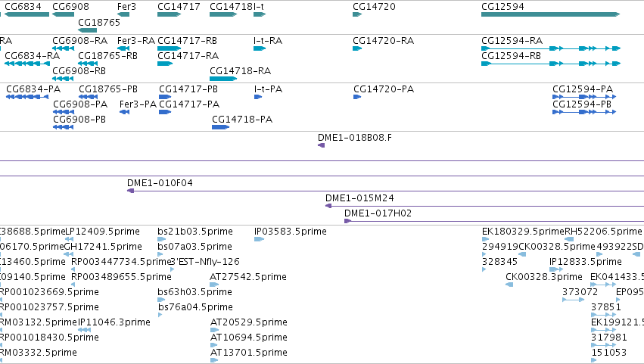The image size is (644, 364).
Task: Open the 373072 EST label
Action: tap(580, 293)
